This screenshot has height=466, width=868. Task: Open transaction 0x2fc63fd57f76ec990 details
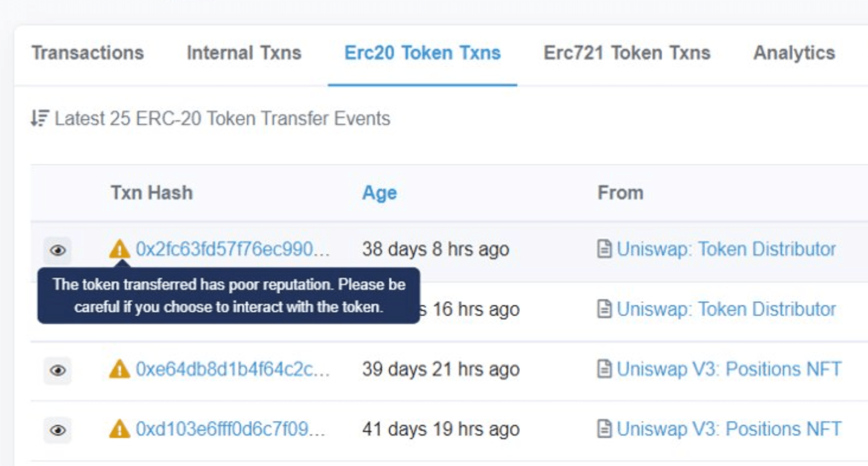[233, 249]
